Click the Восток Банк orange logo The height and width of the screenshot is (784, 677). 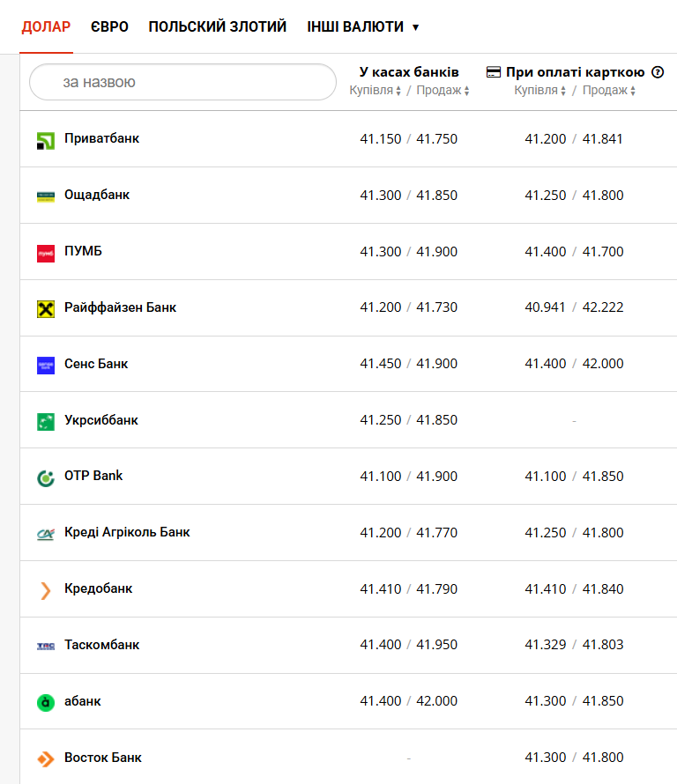coord(46,759)
